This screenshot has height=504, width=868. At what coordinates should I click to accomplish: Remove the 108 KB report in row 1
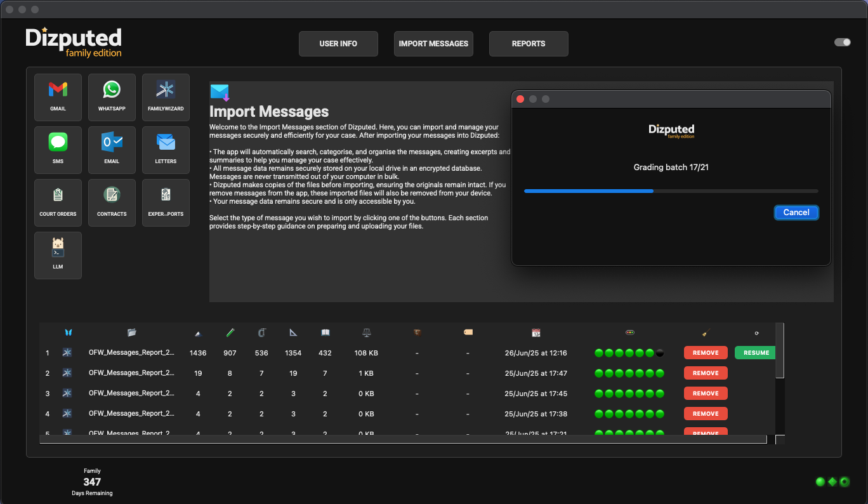tap(706, 353)
